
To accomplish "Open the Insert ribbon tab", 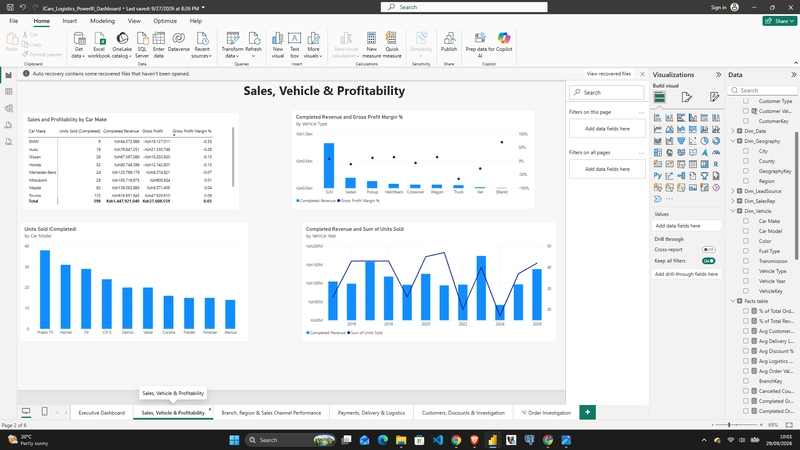I will coord(69,21).
